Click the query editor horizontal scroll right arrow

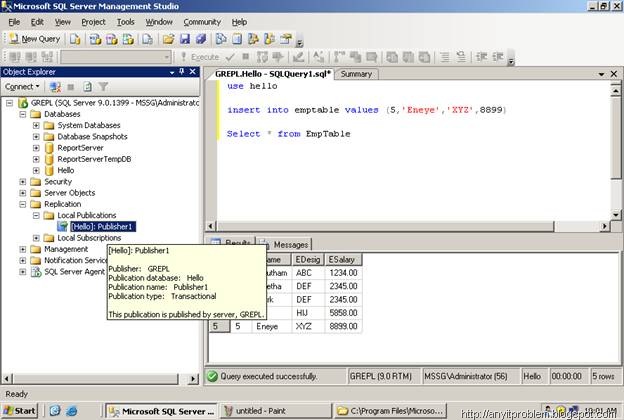605,226
